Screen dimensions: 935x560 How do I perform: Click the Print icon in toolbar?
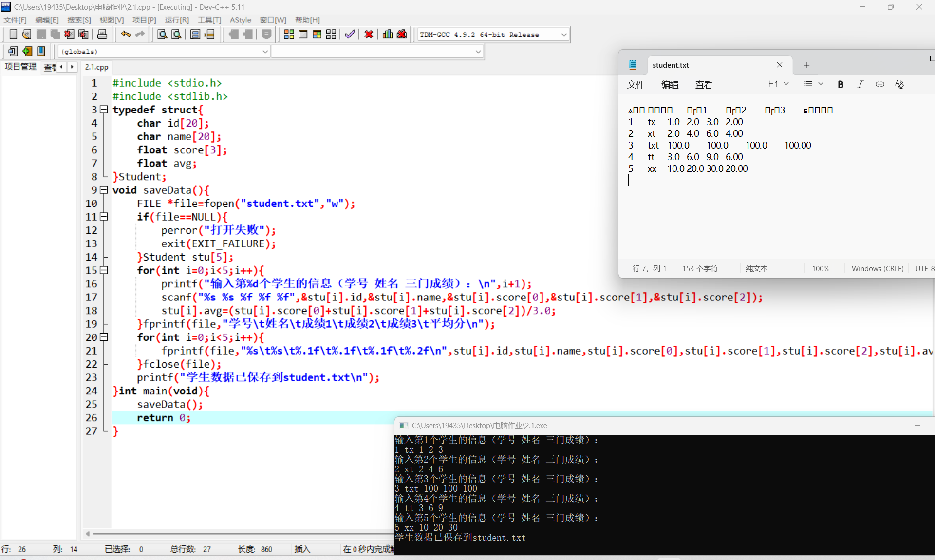102,34
